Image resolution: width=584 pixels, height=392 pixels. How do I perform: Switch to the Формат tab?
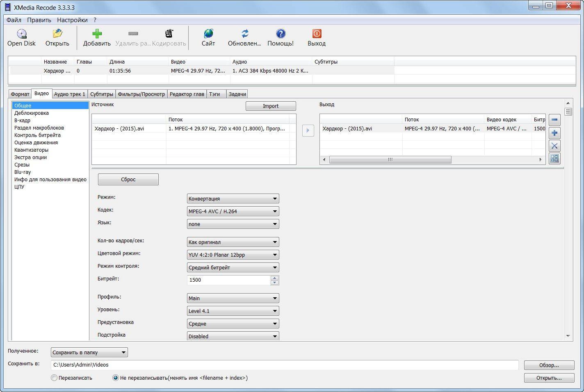20,94
